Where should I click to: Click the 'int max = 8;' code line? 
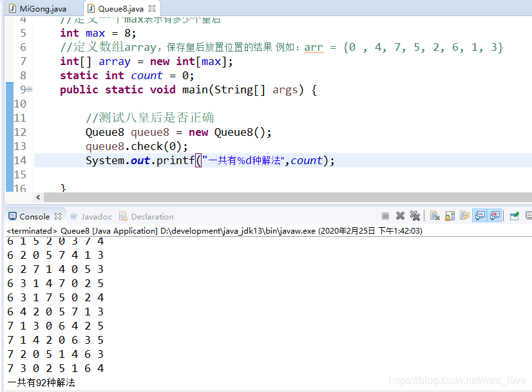click(x=98, y=33)
